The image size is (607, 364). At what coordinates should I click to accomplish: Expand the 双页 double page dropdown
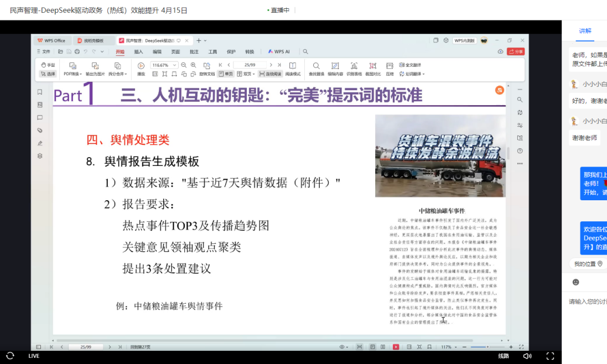[x=253, y=74]
